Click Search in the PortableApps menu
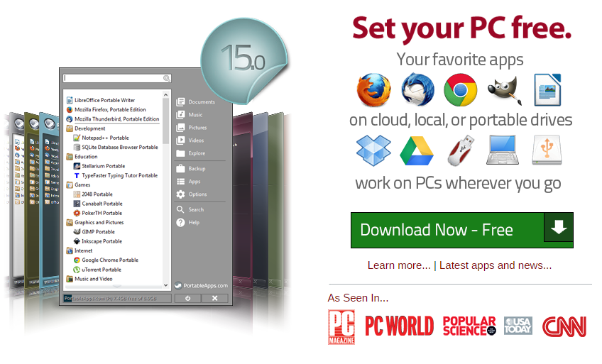The width and height of the screenshot is (602, 364). coord(190,210)
